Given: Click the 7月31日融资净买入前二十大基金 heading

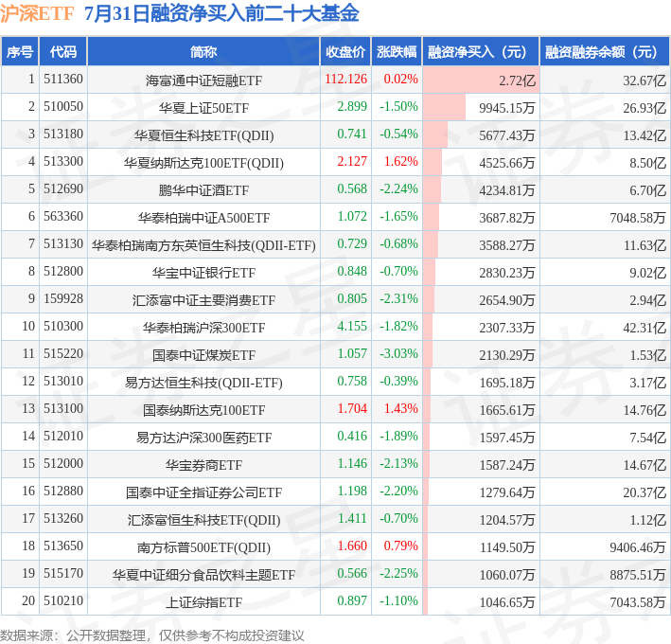Looking at the screenshot, I should tap(221, 13).
